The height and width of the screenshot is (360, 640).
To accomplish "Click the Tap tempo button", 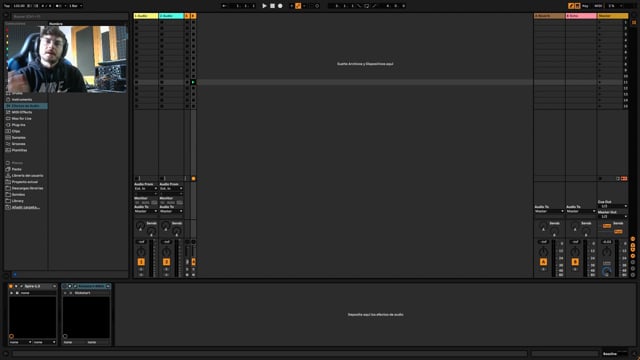I will [x=7, y=6].
